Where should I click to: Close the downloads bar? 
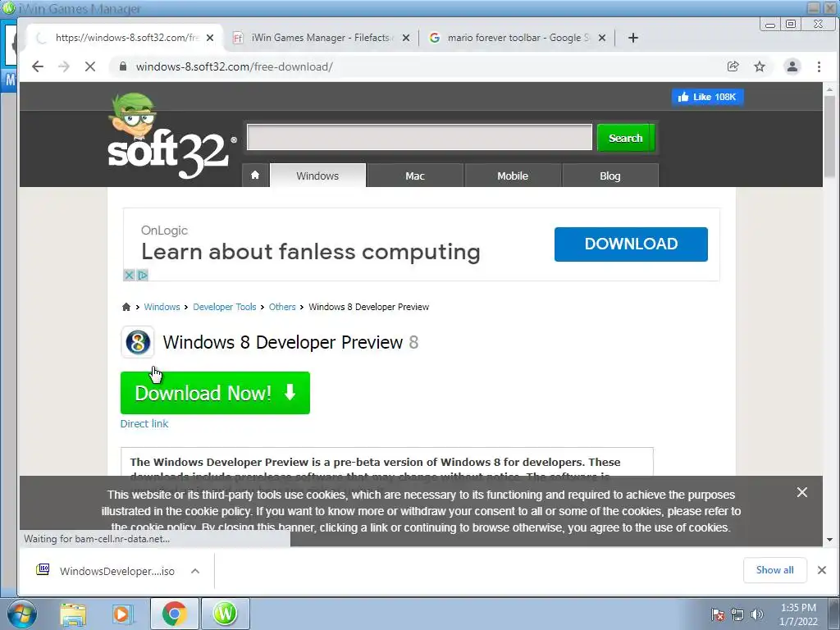coord(822,570)
